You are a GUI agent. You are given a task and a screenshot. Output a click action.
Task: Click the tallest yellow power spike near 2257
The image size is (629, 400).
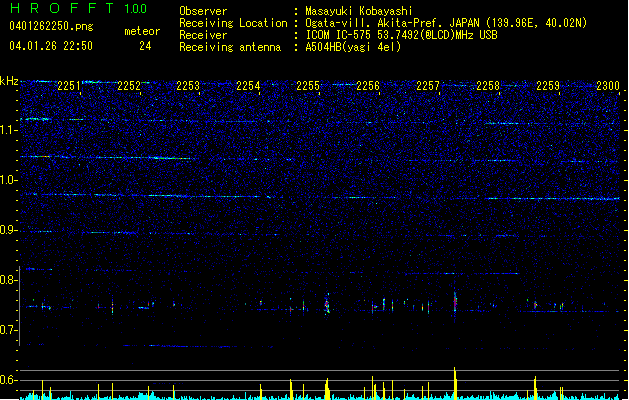(455, 383)
